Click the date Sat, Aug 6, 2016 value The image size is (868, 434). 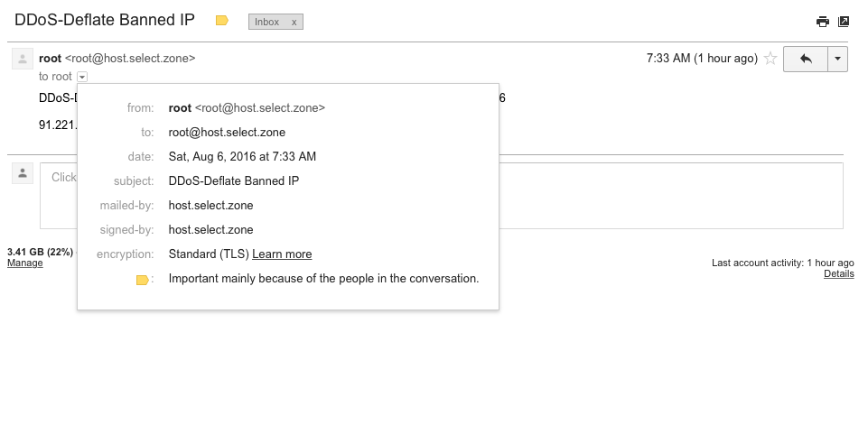tap(242, 157)
